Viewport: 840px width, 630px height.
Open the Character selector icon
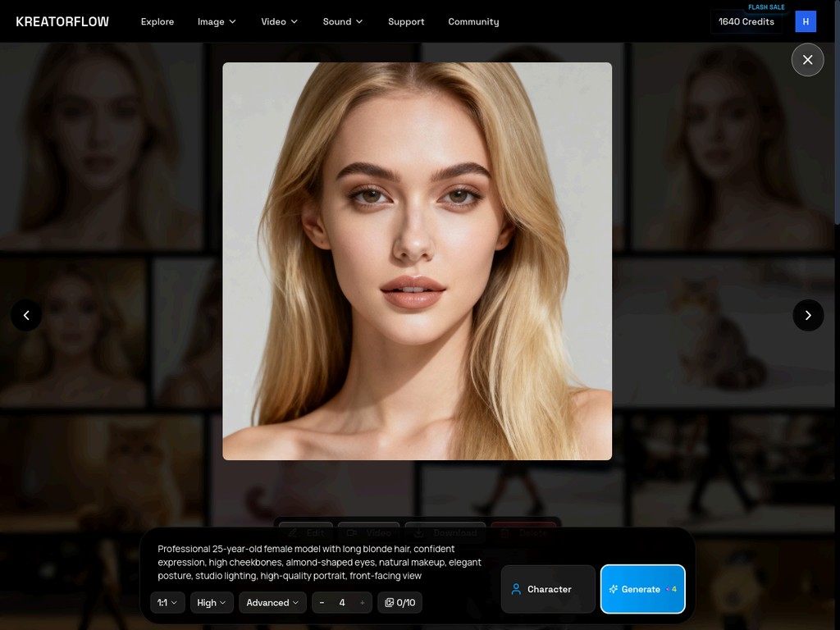click(x=516, y=588)
